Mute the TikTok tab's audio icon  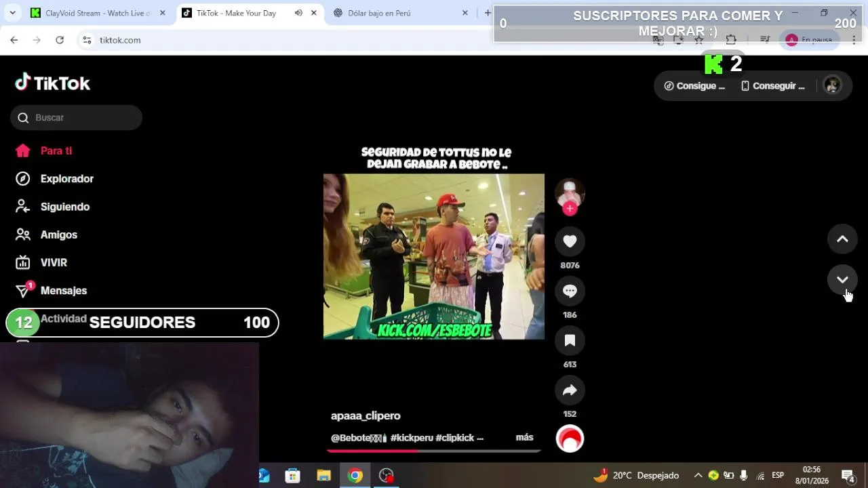pos(298,13)
